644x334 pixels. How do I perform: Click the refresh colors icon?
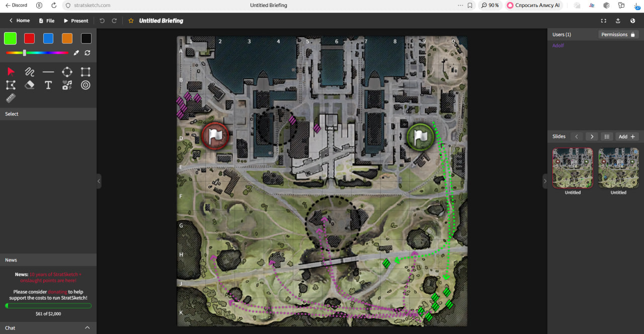pos(87,52)
